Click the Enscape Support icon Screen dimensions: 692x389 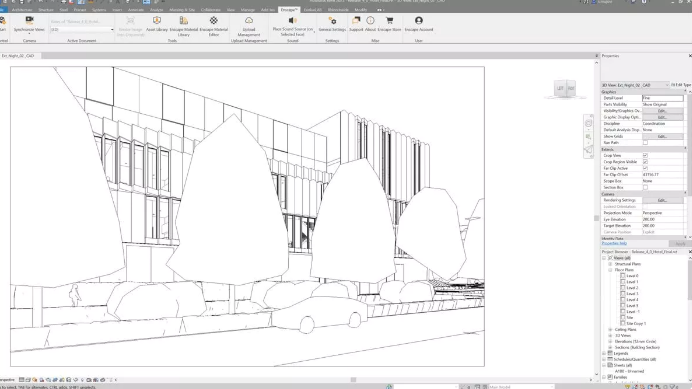356,20
